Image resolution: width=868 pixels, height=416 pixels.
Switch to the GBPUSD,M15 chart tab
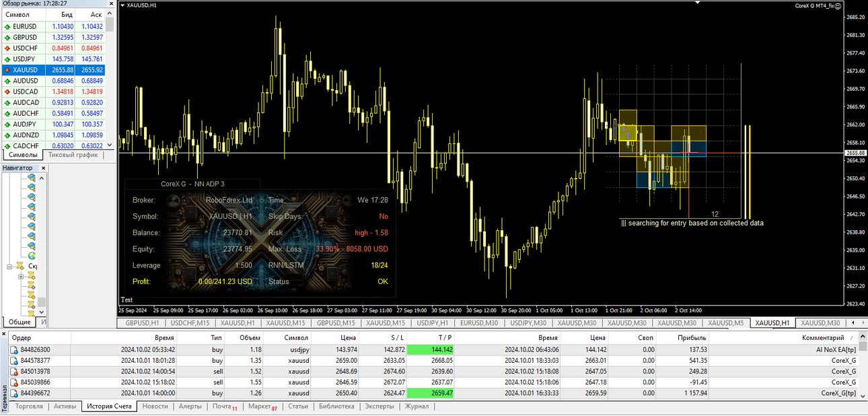tap(335, 323)
